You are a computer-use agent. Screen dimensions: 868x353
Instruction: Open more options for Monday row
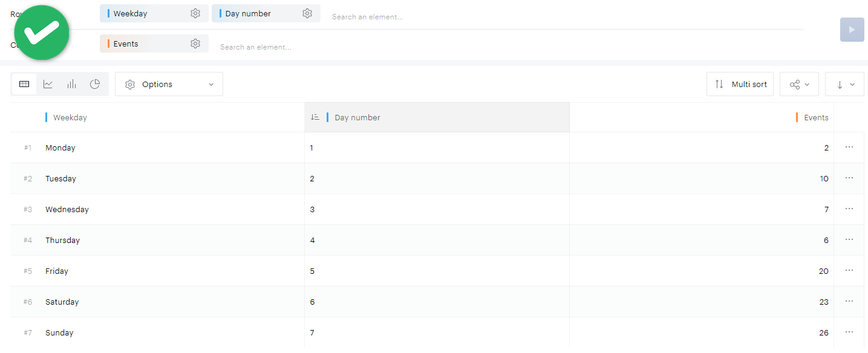tap(849, 147)
